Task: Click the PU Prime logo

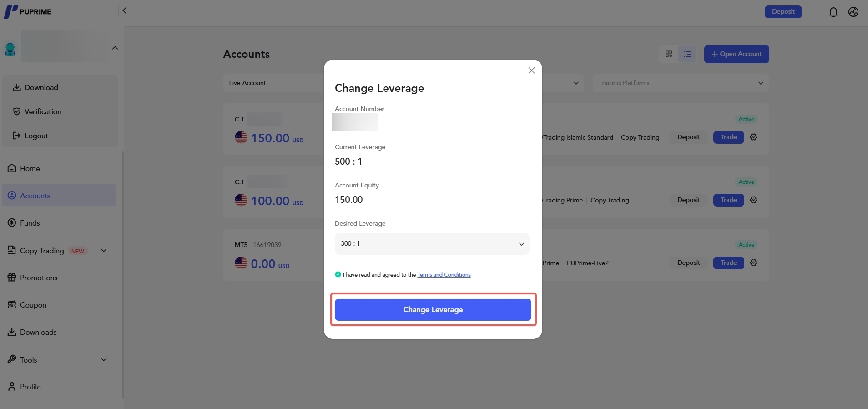Action: tap(28, 11)
